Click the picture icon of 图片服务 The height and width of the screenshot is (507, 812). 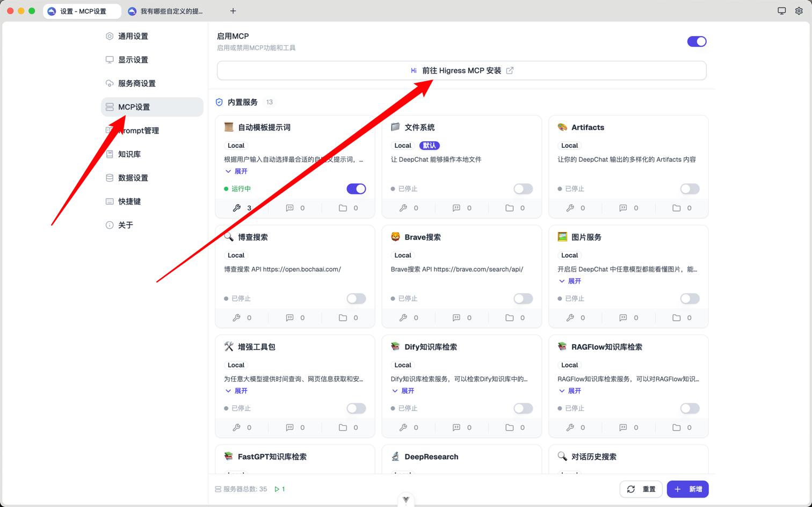(562, 237)
